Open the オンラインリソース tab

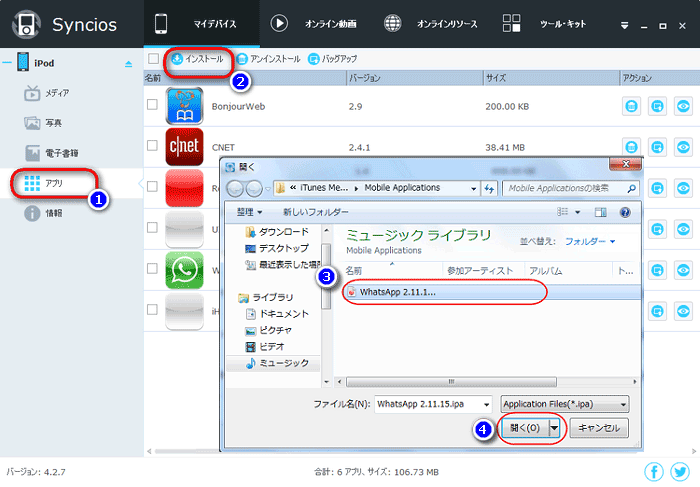pyautogui.click(x=430, y=24)
